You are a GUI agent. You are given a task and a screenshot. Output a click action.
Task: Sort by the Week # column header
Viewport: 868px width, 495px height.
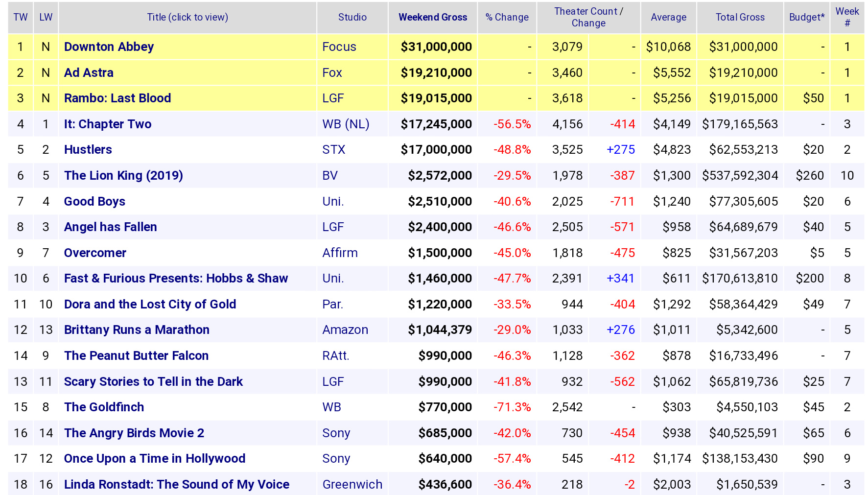[x=847, y=17]
